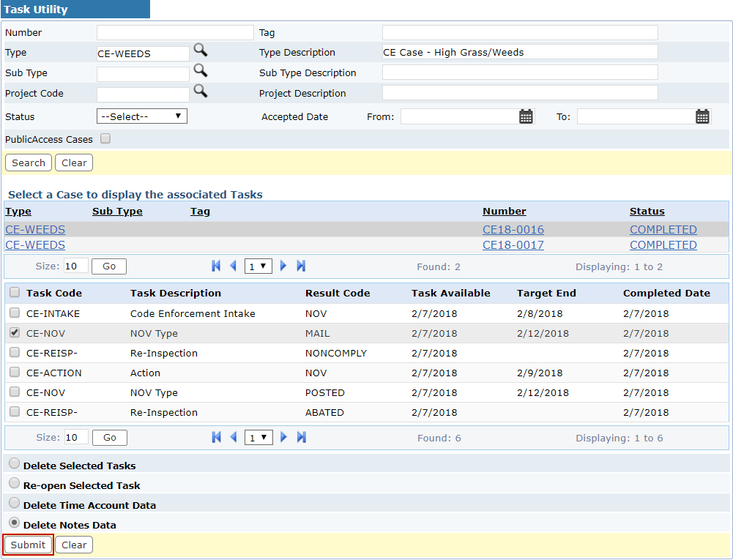Go to next page of task results
733x560 pixels.
pos(283,437)
